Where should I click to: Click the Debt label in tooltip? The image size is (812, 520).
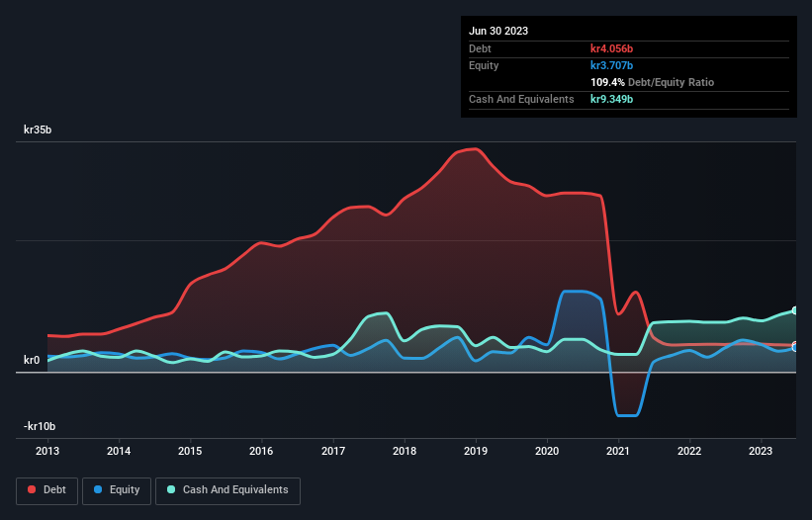pyautogui.click(x=480, y=48)
